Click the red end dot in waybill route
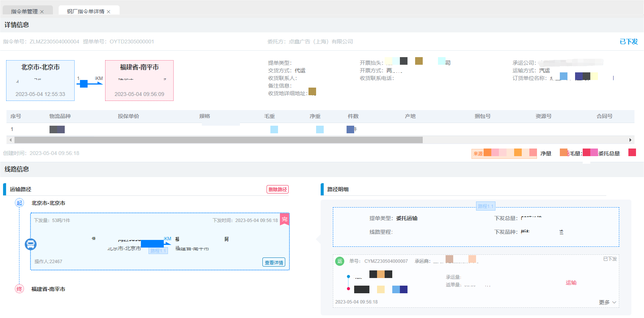 [348, 289]
